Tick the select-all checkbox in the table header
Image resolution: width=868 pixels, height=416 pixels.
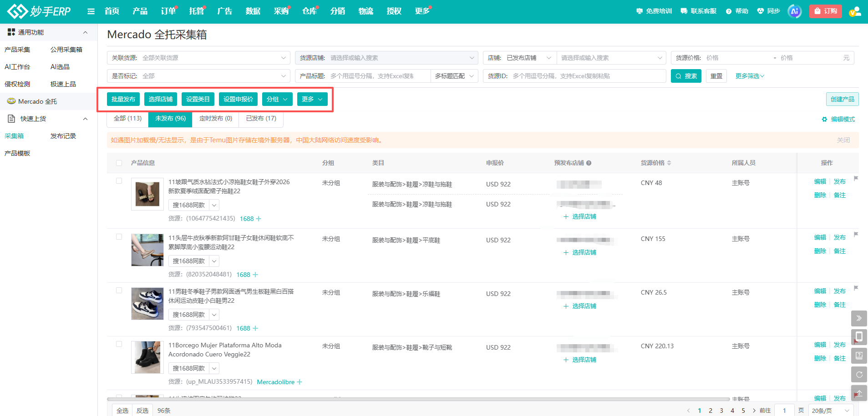(119, 163)
